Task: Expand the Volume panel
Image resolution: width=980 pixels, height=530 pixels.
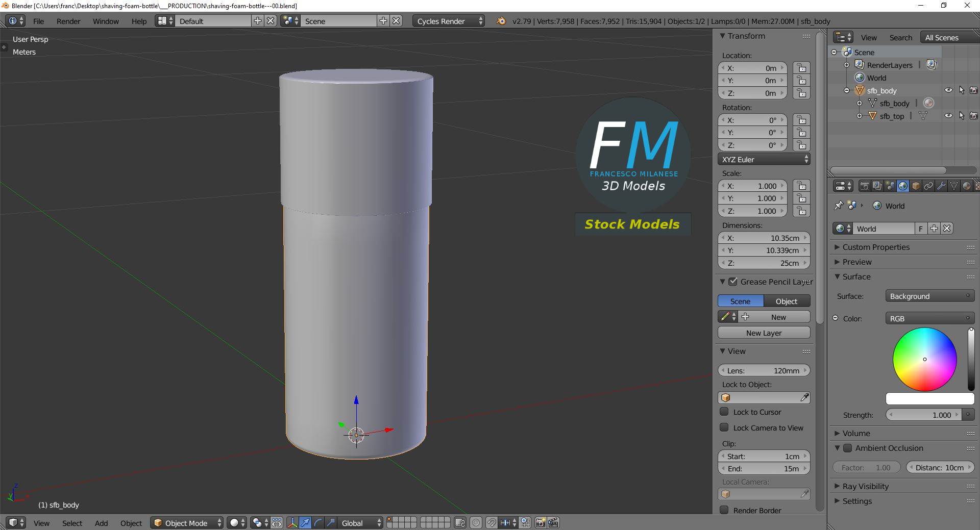Action: click(856, 433)
